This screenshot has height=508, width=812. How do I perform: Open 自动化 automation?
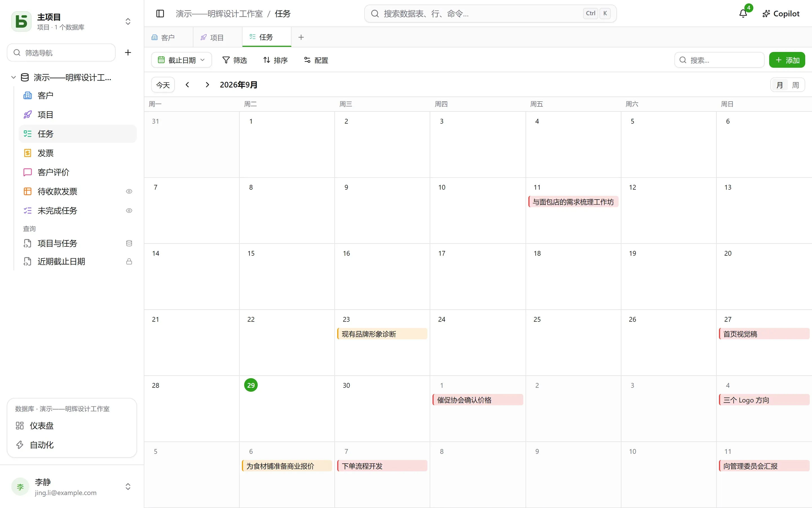pos(71,445)
